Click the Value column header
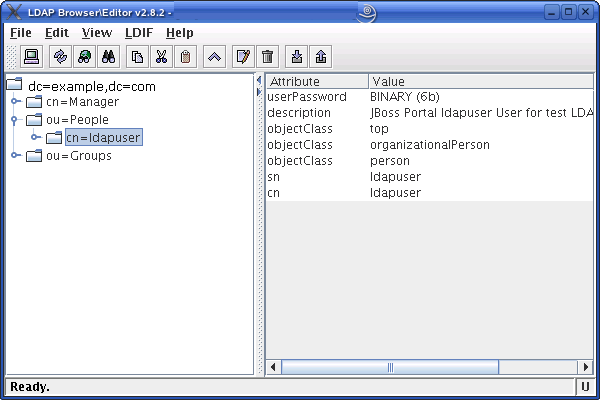The image size is (600, 400). pyautogui.click(x=481, y=82)
